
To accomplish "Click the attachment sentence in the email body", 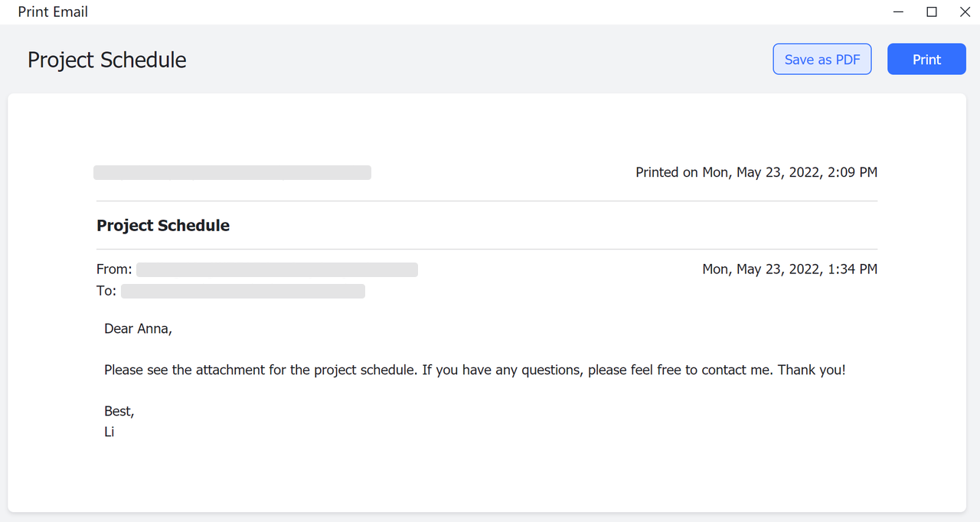I will 306,370.
